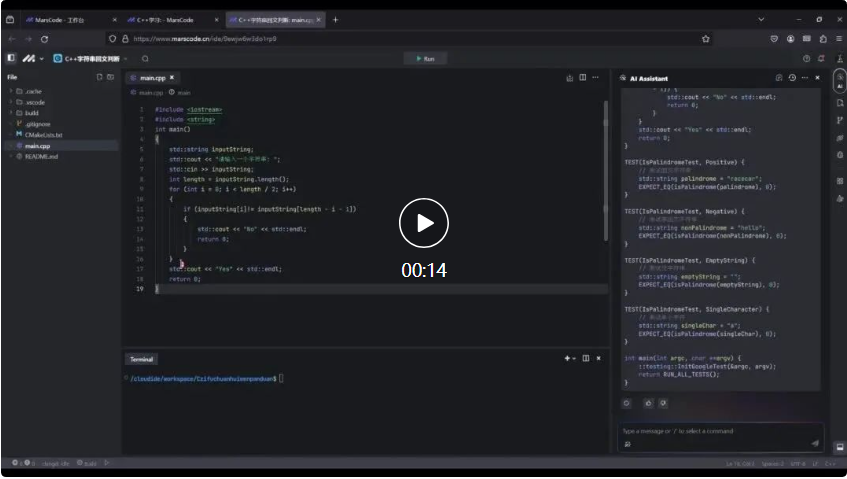Switch to the MarsCode workspace browser tab
The image size is (847, 479).
[62, 20]
